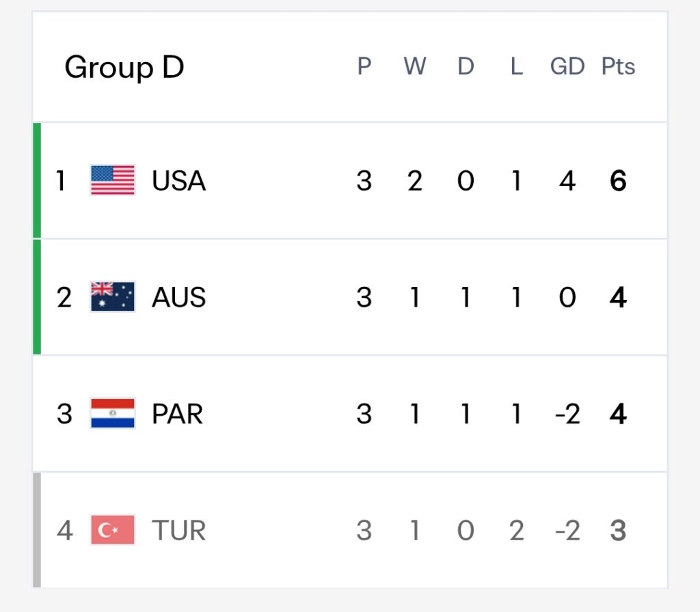
Task: Click the D column header
Action: pyautogui.click(x=466, y=66)
